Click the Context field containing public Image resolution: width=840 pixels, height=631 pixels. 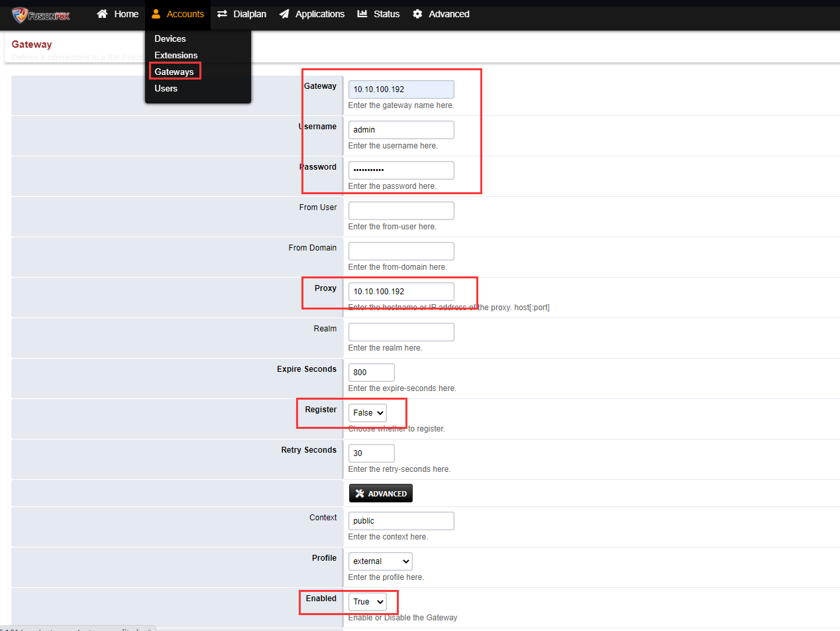coord(401,521)
